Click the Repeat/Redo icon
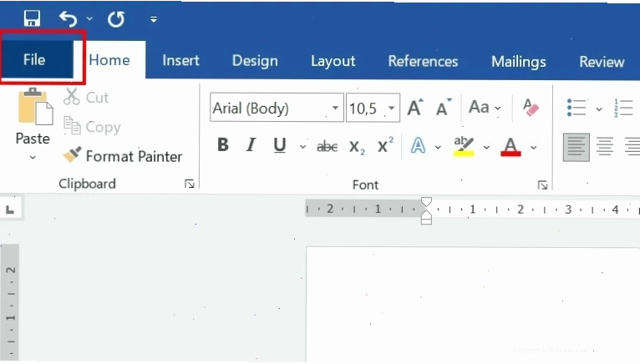640x364 pixels. coord(116,18)
